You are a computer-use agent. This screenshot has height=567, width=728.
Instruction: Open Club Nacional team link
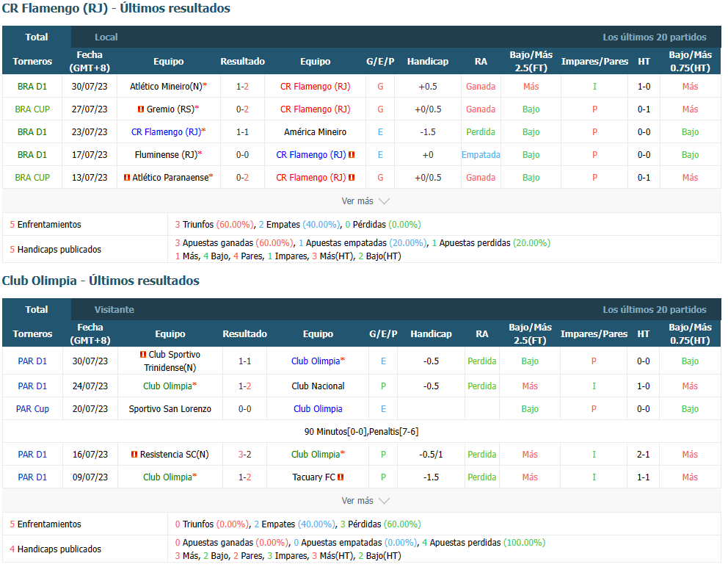[318, 386]
